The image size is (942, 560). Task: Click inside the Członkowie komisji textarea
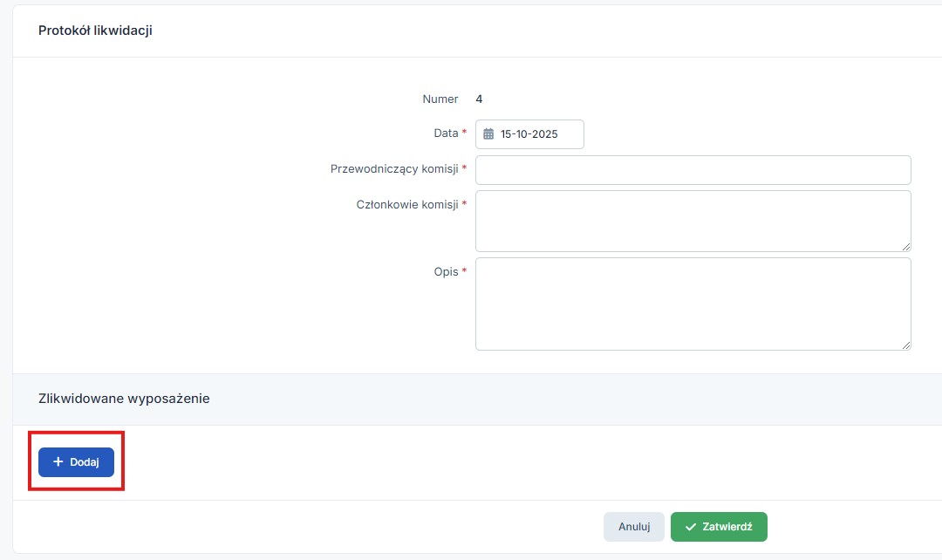tap(693, 221)
